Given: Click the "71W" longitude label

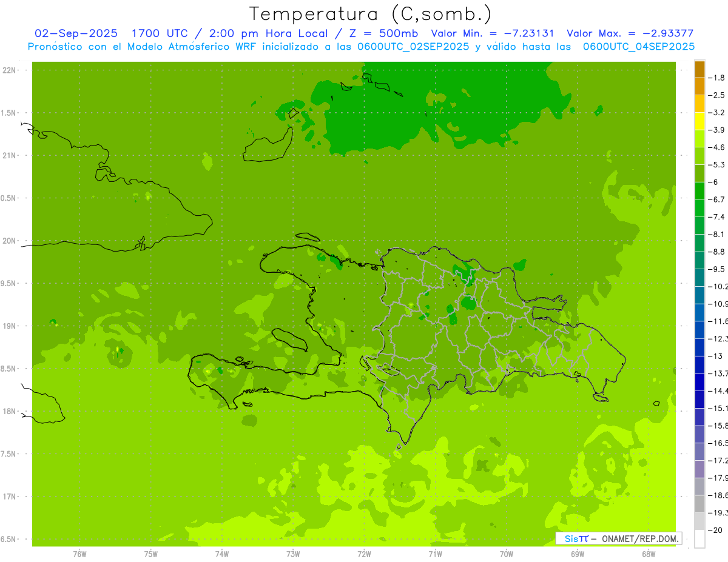Looking at the screenshot, I should 435,554.
